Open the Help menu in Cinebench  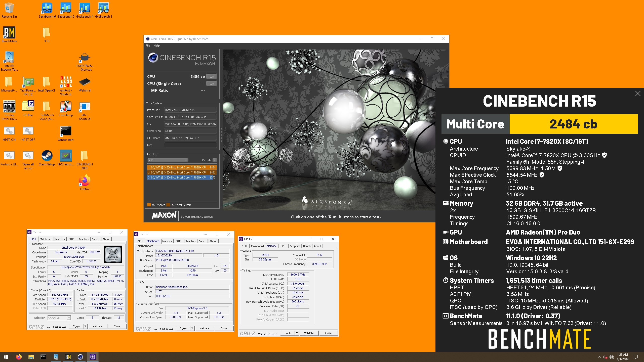click(156, 46)
